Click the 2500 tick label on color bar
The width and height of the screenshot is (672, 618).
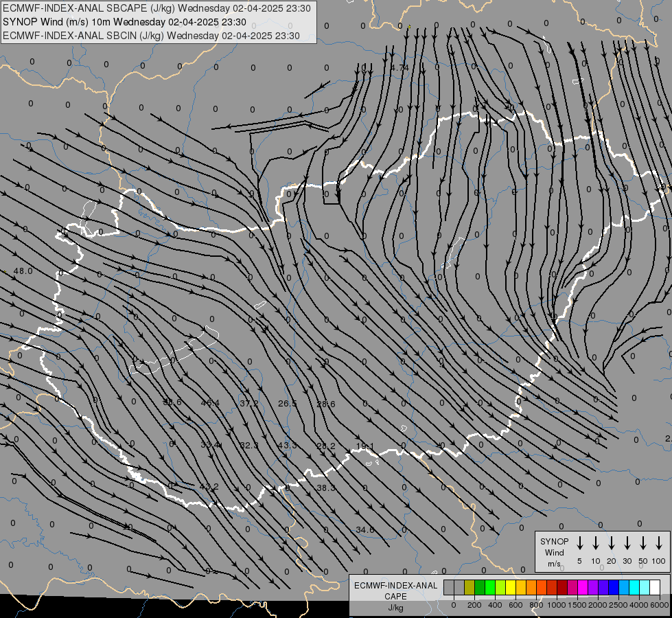tap(618, 605)
